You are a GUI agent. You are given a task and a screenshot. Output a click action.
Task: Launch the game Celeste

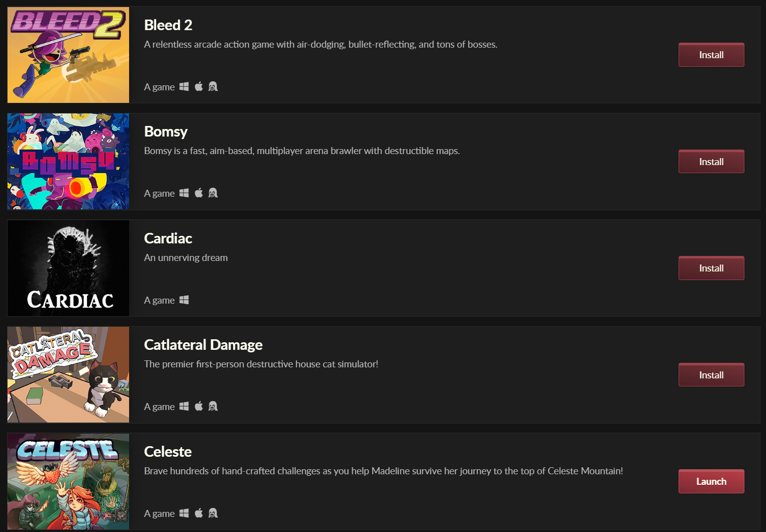[x=711, y=481]
